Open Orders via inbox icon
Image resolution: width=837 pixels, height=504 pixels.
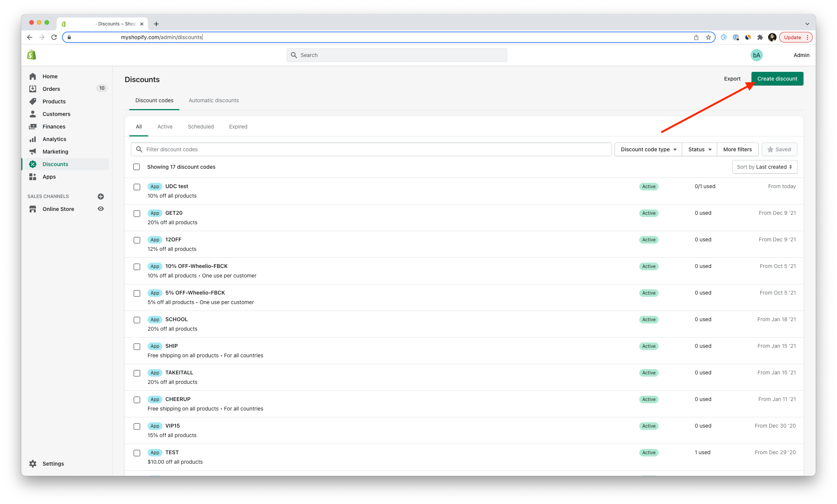click(33, 89)
